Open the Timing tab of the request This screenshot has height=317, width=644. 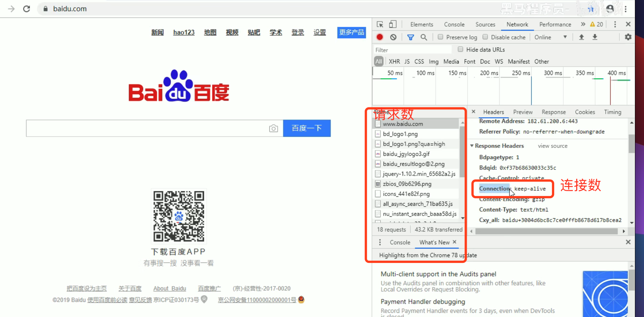(x=613, y=112)
